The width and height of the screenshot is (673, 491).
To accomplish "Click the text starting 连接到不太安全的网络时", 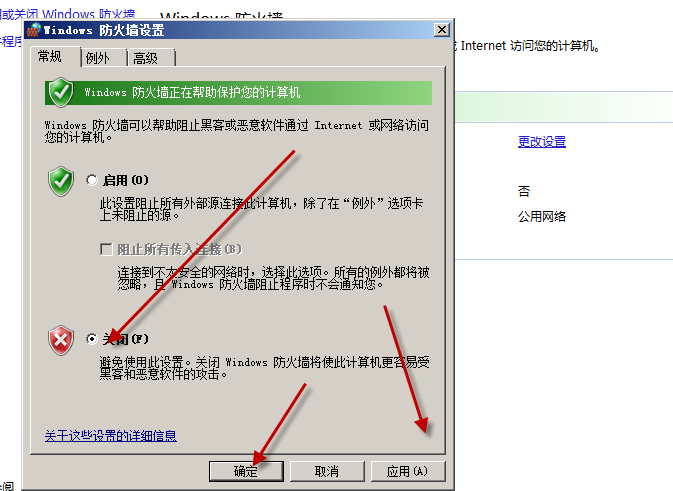I will click(273, 278).
